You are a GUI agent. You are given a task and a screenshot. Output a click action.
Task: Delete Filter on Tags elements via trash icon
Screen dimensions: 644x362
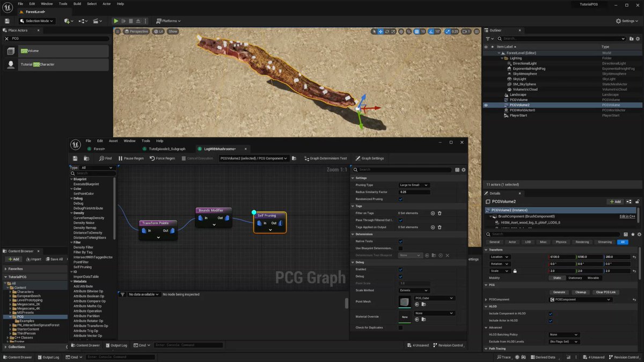tap(440, 213)
